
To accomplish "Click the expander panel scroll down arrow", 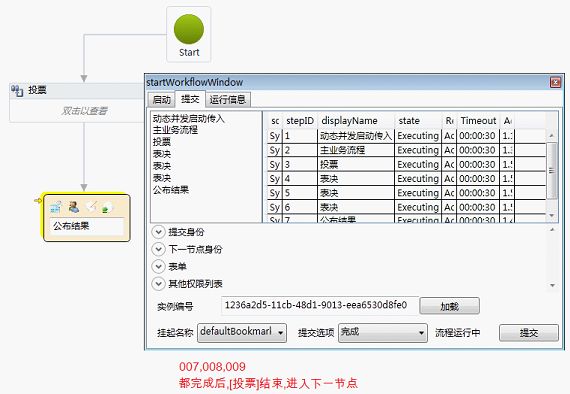I will pyautogui.click(x=553, y=286).
